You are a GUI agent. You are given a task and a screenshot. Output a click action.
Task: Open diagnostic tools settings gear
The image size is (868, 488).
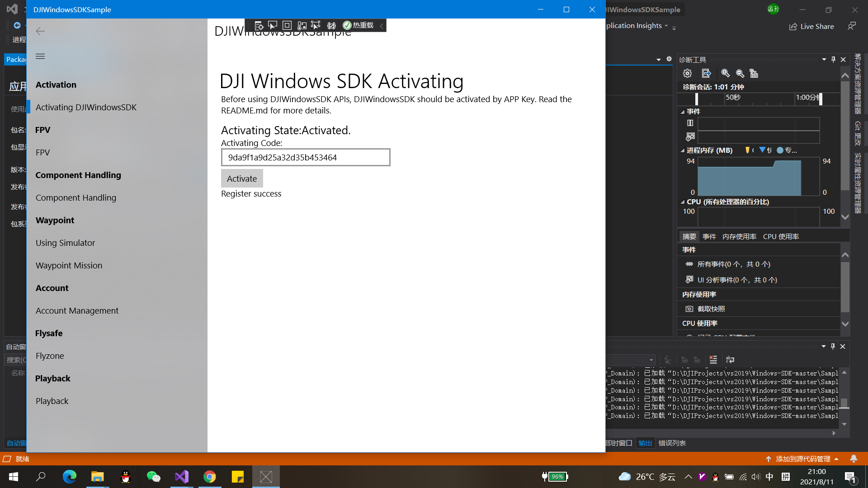coord(687,73)
